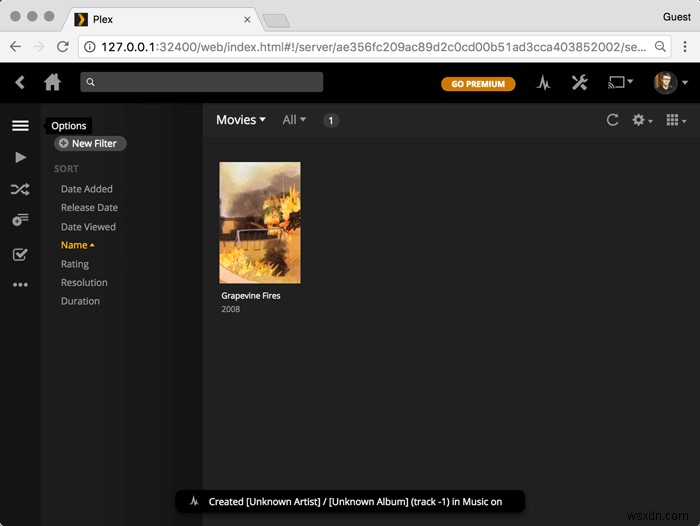Click the Plex search field
700x526 pixels.
click(x=201, y=82)
